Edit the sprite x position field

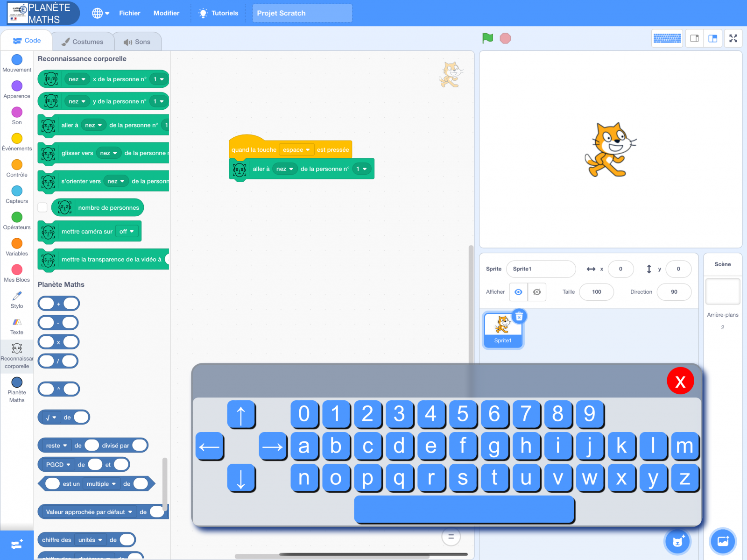click(620, 269)
